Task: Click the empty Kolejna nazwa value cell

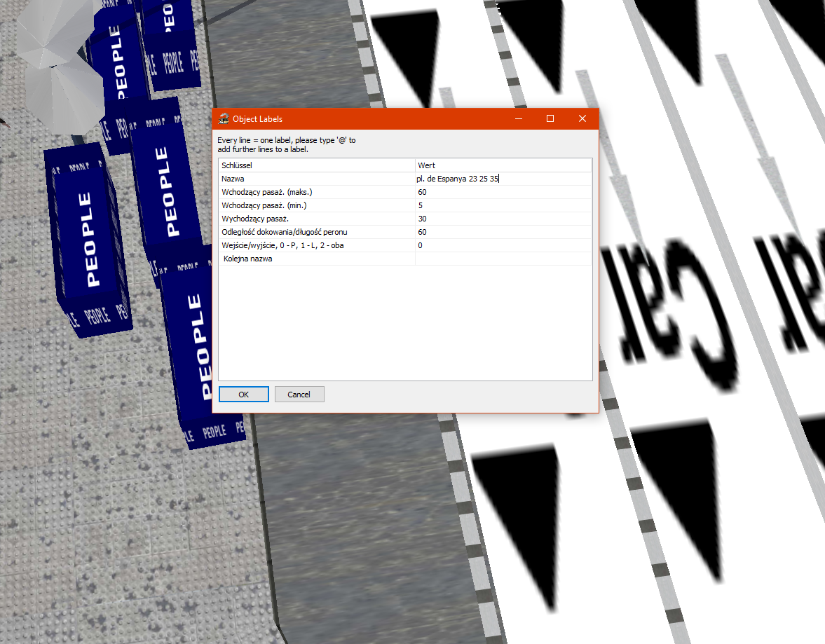Action: pyautogui.click(x=503, y=259)
